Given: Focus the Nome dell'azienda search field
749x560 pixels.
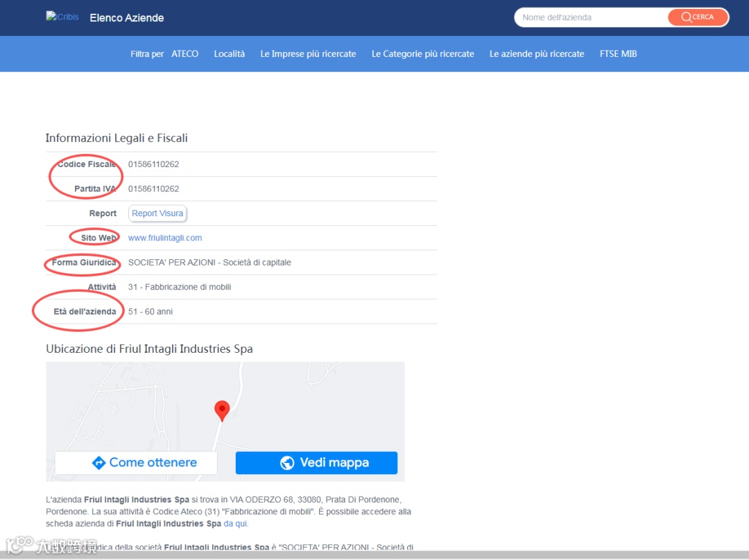Looking at the screenshot, I should 592,17.
